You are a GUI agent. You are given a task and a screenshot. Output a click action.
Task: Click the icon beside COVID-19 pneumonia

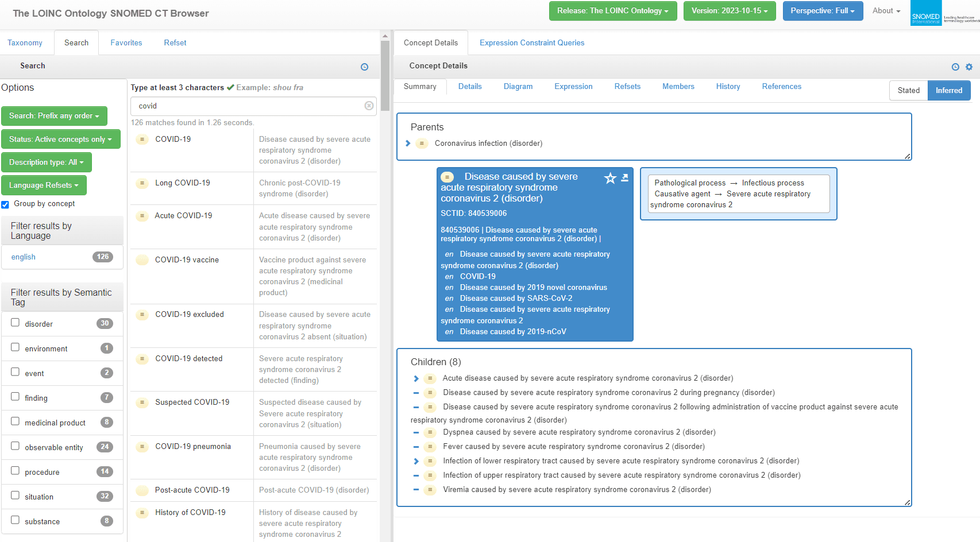tap(142, 447)
